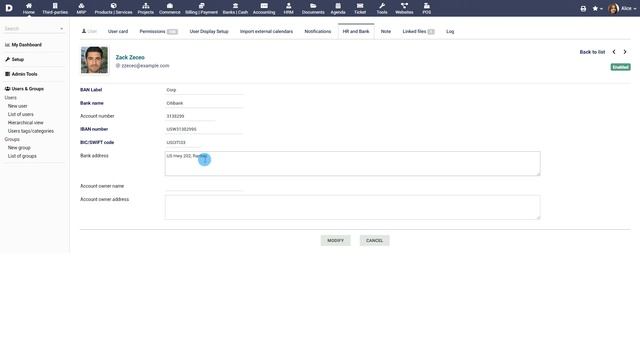Click Back to list link

coord(592,52)
